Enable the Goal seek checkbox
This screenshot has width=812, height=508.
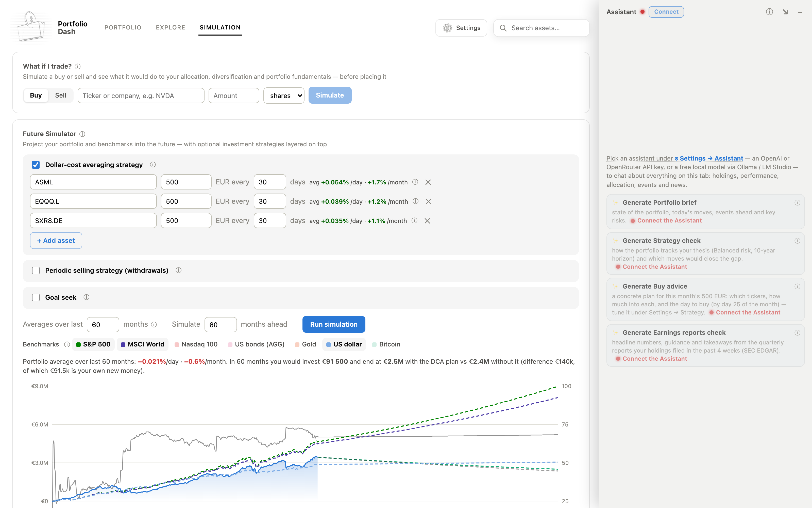(36, 297)
